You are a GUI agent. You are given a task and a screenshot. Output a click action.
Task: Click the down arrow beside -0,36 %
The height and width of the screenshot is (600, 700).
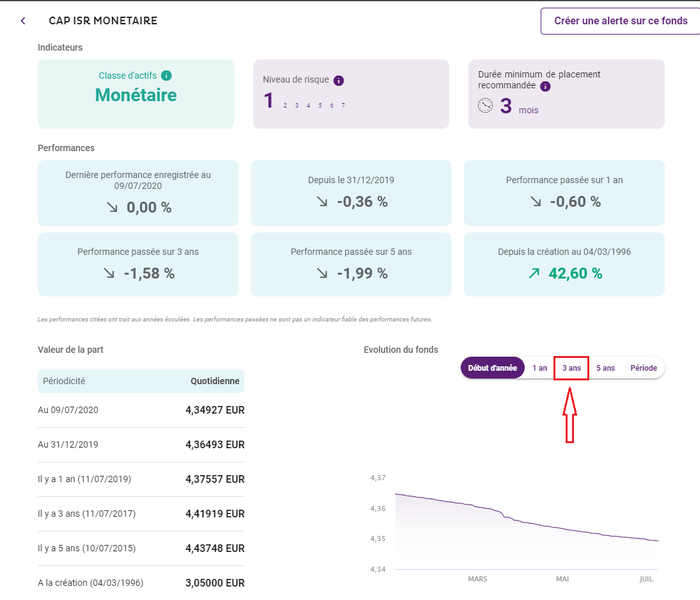point(322,202)
